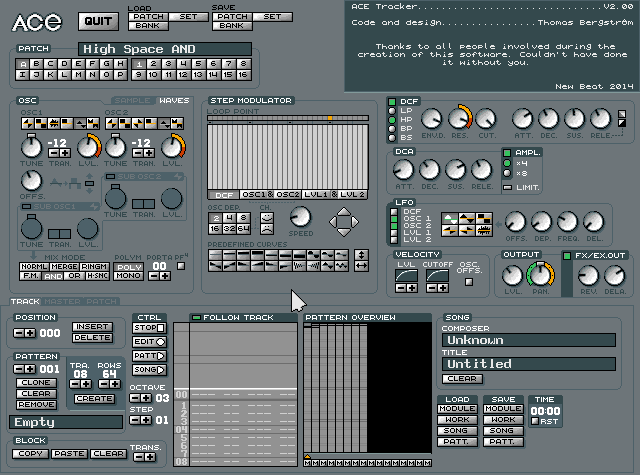The height and width of the screenshot is (475, 640).
Task: Click the STOP control button
Action: [x=149, y=328]
